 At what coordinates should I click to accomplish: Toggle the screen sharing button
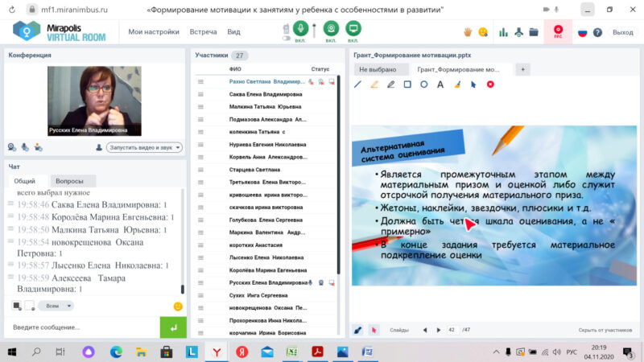pos(353,29)
